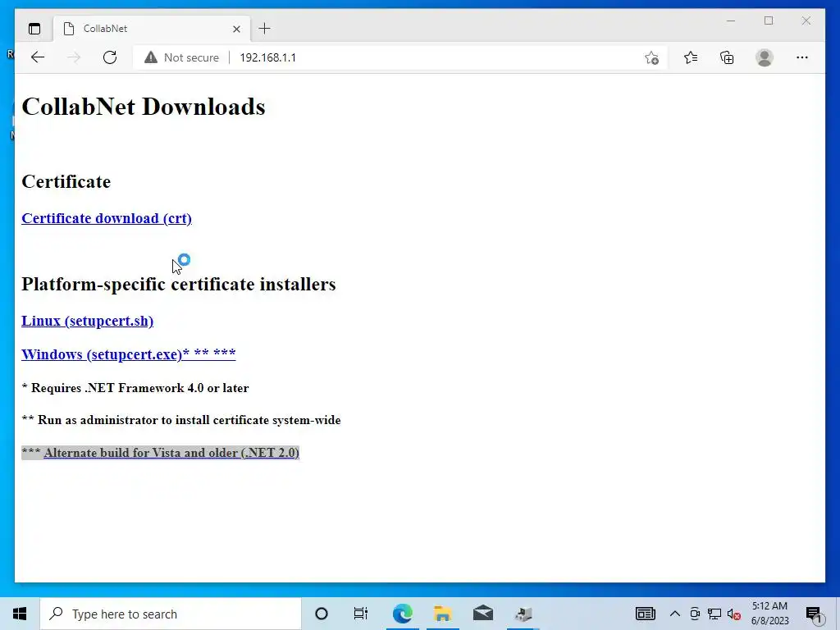Click the browser Back arrow
This screenshot has height=630, width=840.
[x=38, y=57]
